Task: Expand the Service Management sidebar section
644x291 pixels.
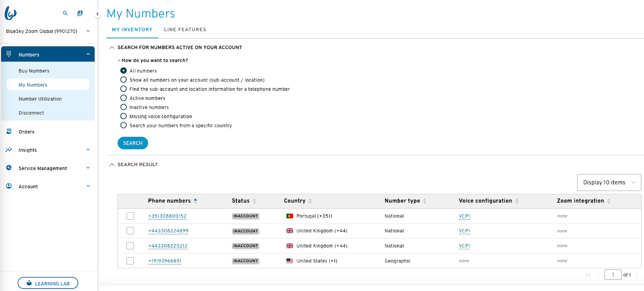Action: click(88, 168)
